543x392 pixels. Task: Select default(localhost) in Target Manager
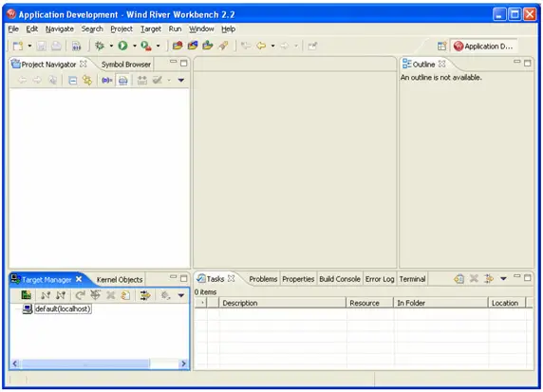[x=63, y=308]
